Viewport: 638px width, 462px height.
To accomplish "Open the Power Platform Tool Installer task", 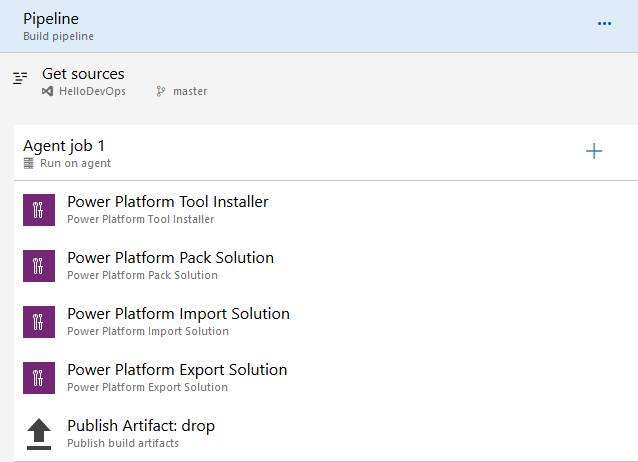I will (x=167, y=202).
